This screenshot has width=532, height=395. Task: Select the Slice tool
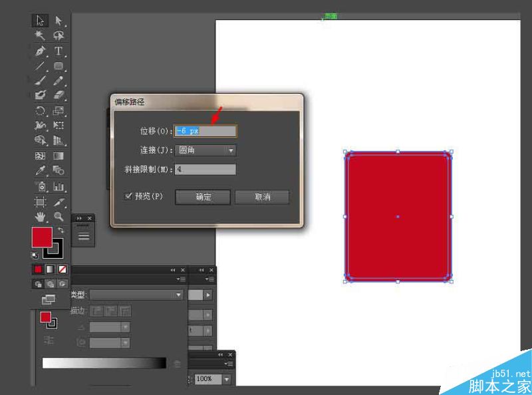[59, 202]
